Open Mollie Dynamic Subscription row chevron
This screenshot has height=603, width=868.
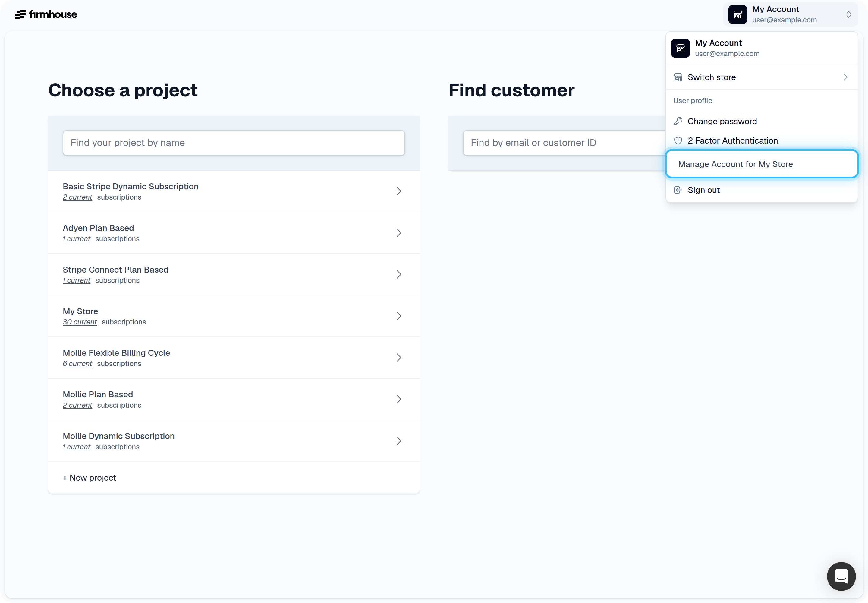[x=398, y=440]
